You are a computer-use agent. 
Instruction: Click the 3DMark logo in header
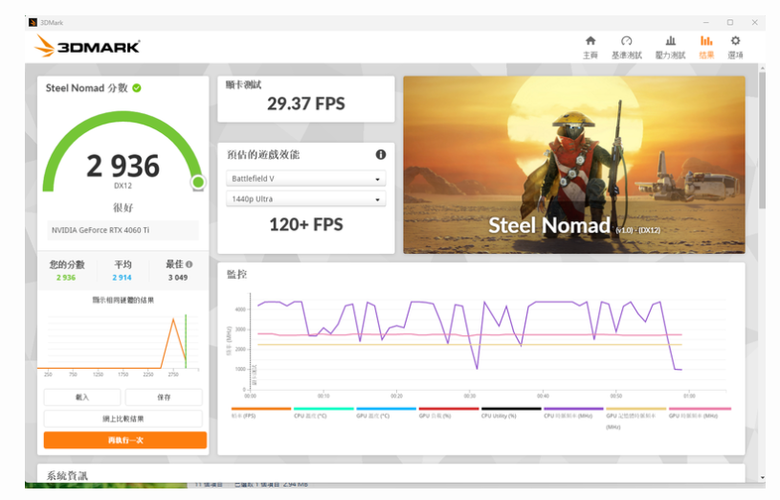point(88,46)
